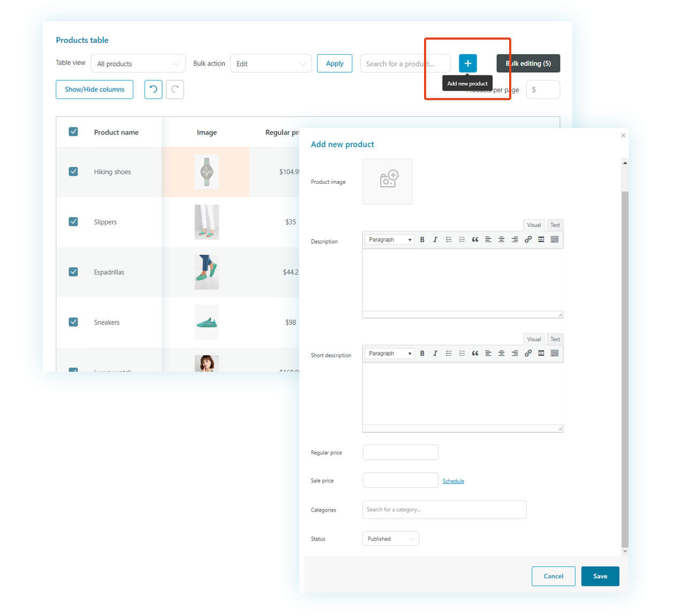Insert Read More tag in Description editor
Viewport: 696px width, 616px height.
(x=541, y=239)
